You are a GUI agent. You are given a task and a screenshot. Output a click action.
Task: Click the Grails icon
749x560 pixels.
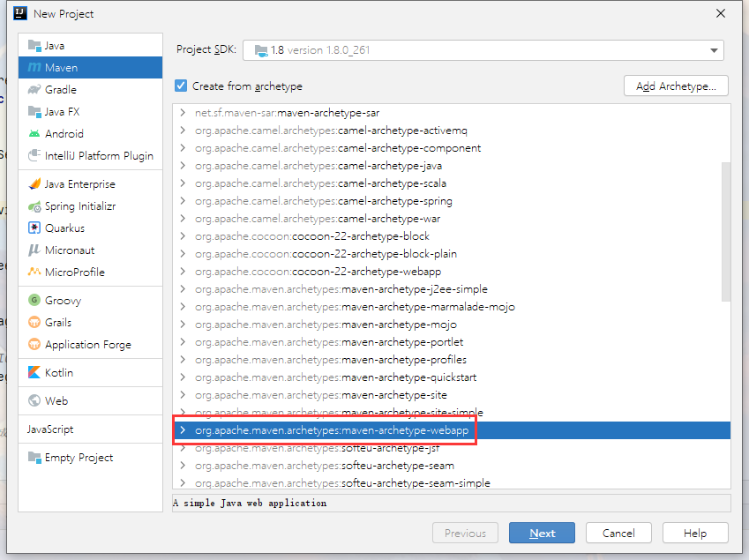click(34, 322)
